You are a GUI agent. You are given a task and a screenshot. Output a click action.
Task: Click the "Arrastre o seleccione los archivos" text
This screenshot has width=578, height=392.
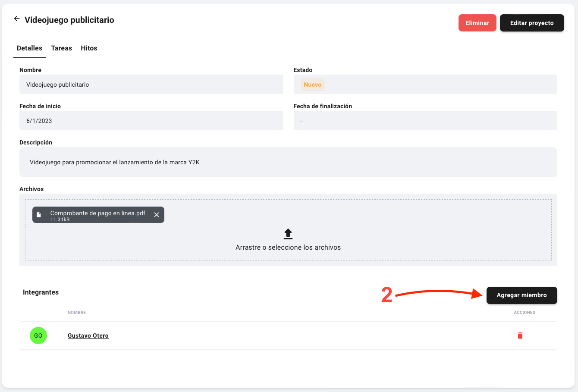pos(288,248)
